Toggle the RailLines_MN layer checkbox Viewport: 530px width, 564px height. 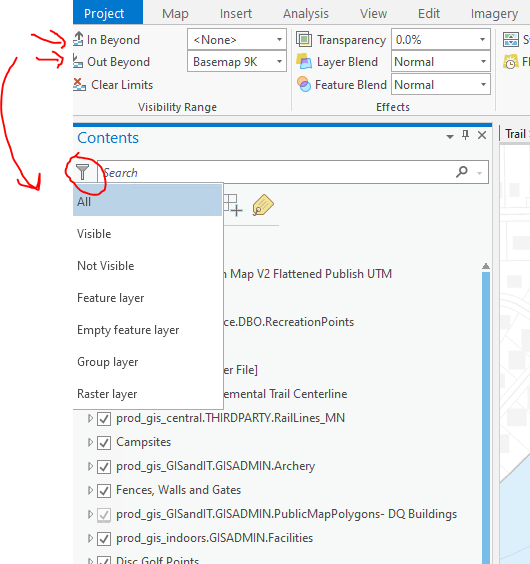(104, 419)
